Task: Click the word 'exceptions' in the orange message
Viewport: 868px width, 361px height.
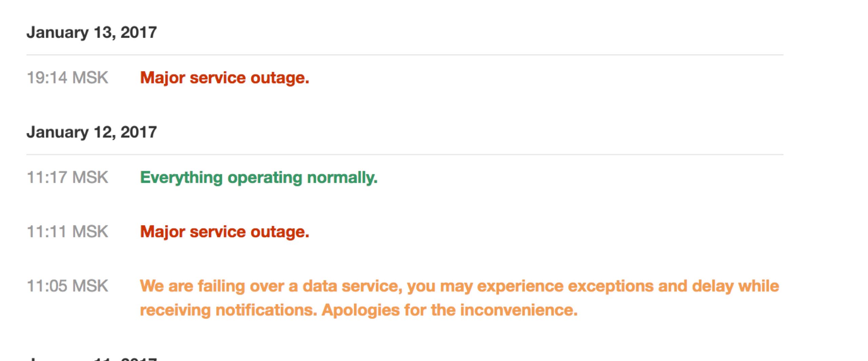Action: click(610, 286)
